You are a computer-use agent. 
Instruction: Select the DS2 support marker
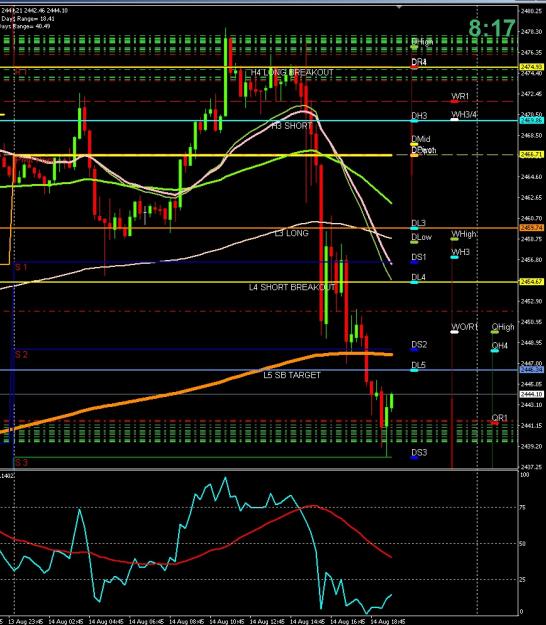(x=419, y=344)
